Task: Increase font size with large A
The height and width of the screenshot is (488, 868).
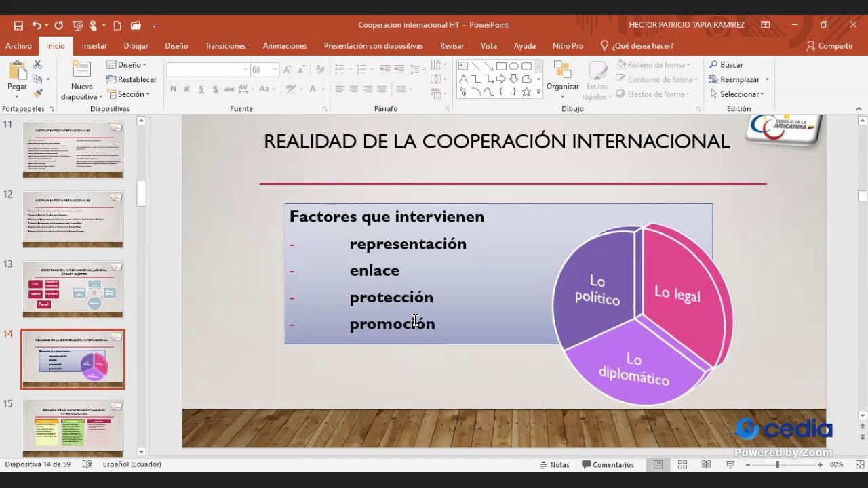Action: pyautogui.click(x=287, y=70)
